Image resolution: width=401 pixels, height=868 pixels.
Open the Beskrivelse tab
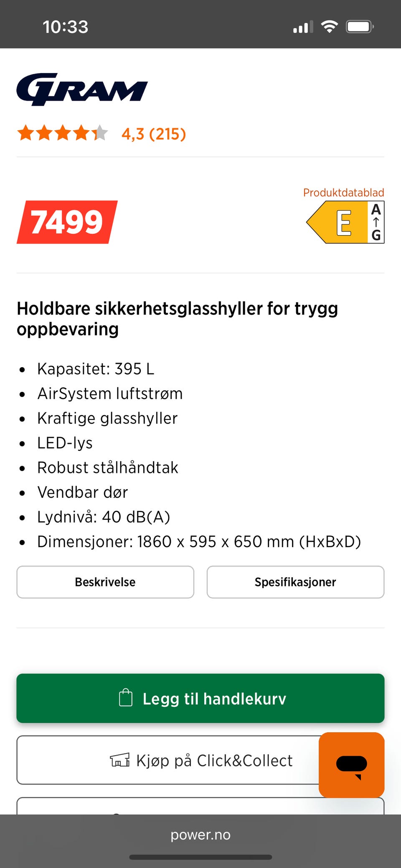click(105, 582)
